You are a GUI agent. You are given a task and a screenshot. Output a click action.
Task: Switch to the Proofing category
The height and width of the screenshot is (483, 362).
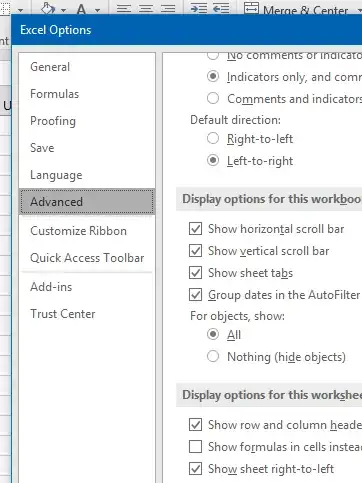click(87, 121)
